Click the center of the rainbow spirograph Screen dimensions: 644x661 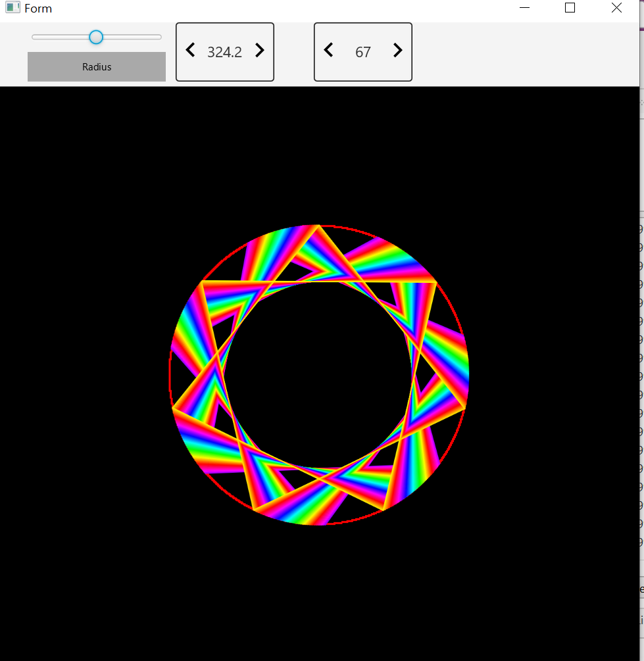coord(318,375)
